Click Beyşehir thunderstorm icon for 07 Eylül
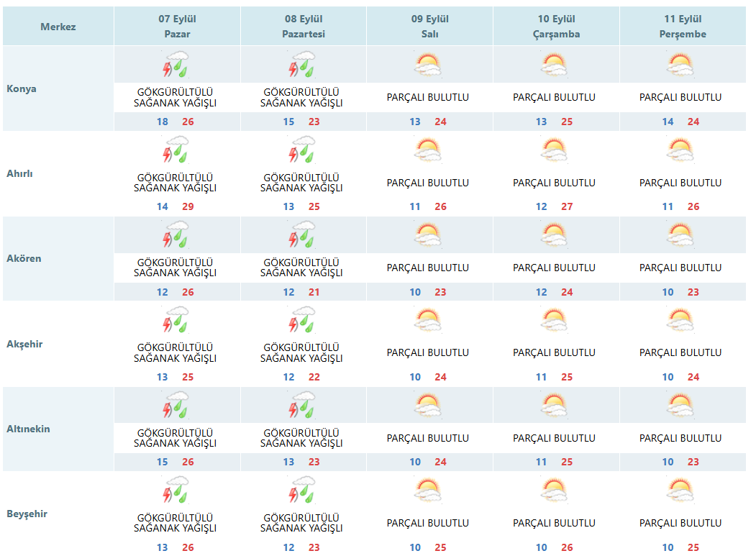Image resolution: width=756 pixels, height=556 pixels. click(x=176, y=491)
